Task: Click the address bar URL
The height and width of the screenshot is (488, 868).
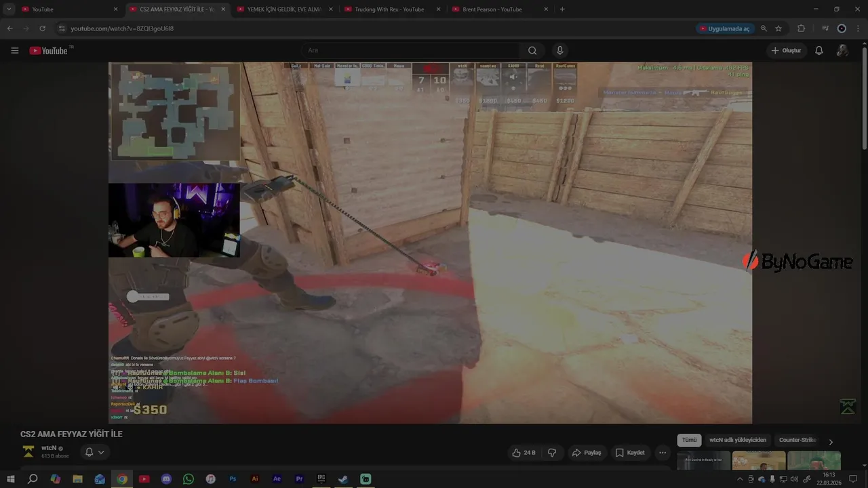Action: (x=123, y=28)
